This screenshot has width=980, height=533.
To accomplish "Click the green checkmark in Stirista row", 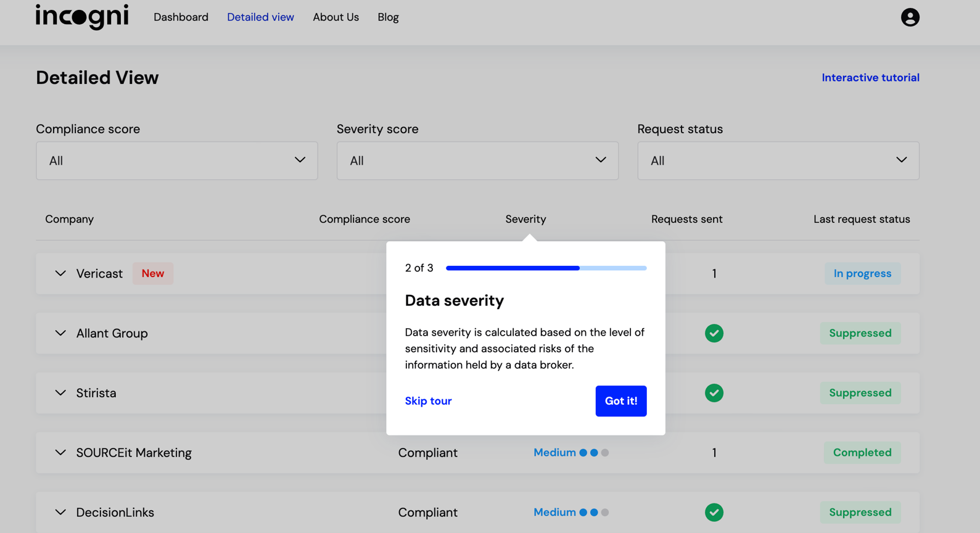I will pos(714,393).
